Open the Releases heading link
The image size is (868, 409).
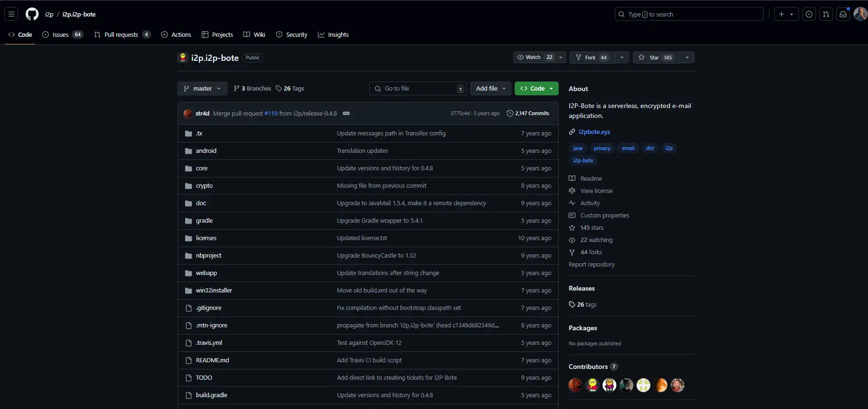pos(582,288)
